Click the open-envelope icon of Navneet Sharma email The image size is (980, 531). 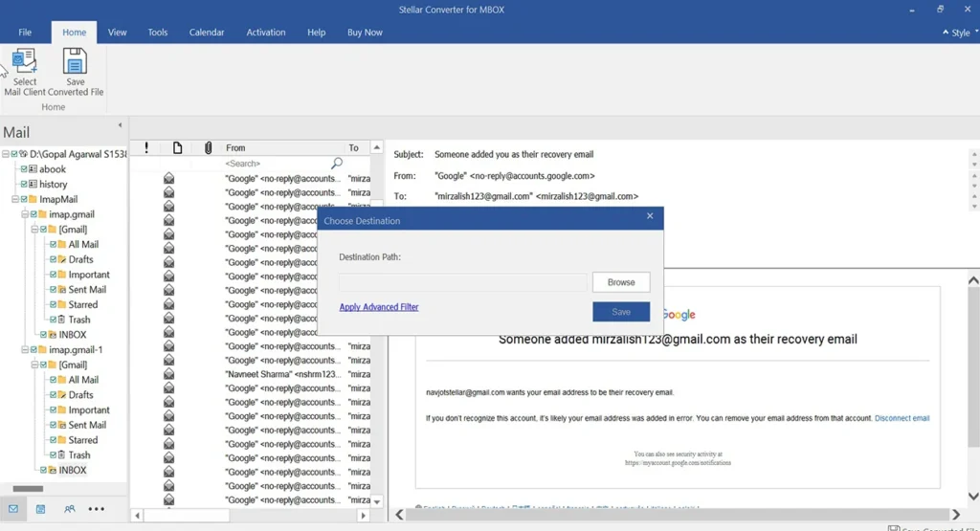coord(168,374)
